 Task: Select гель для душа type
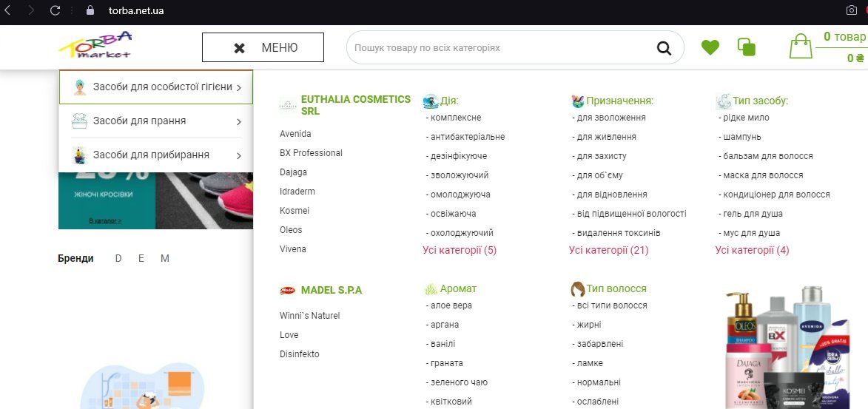pos(750,214)
